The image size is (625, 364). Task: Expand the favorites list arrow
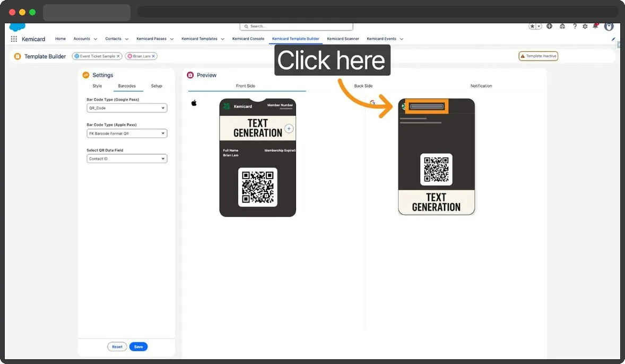[x=539, y=26]
